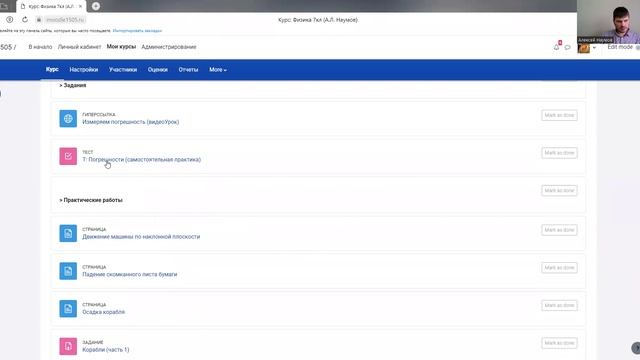
Task: Mark Корабли (часть 1) as done
Action: pos(559,343)
